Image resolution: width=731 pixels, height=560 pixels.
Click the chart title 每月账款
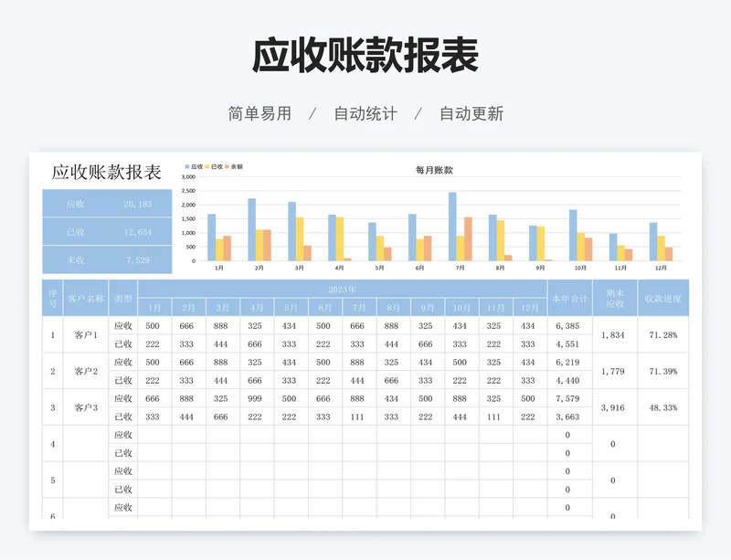click(x=434, y=170)
